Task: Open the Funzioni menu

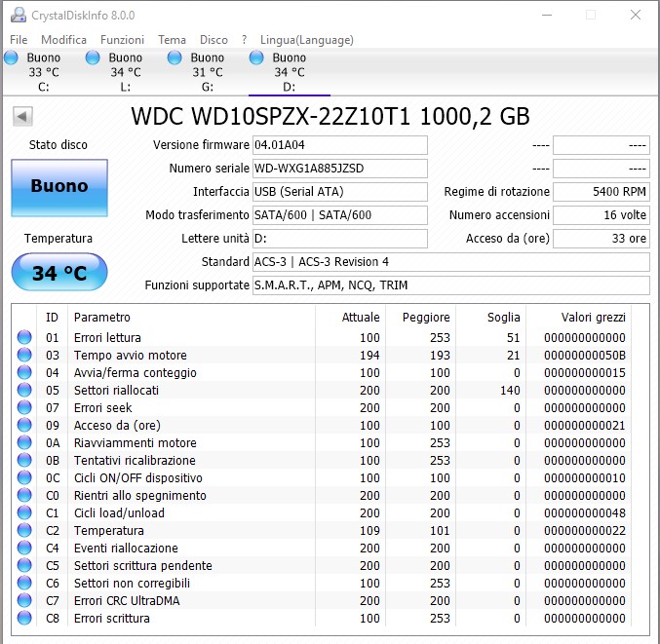Action: [122, 40]
